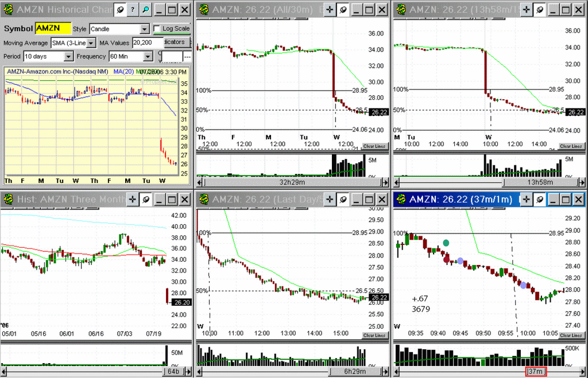588x378 pixels.
Task: Click the 26.22 price tag in Last Day chart
Action: [x=379, y=298]
